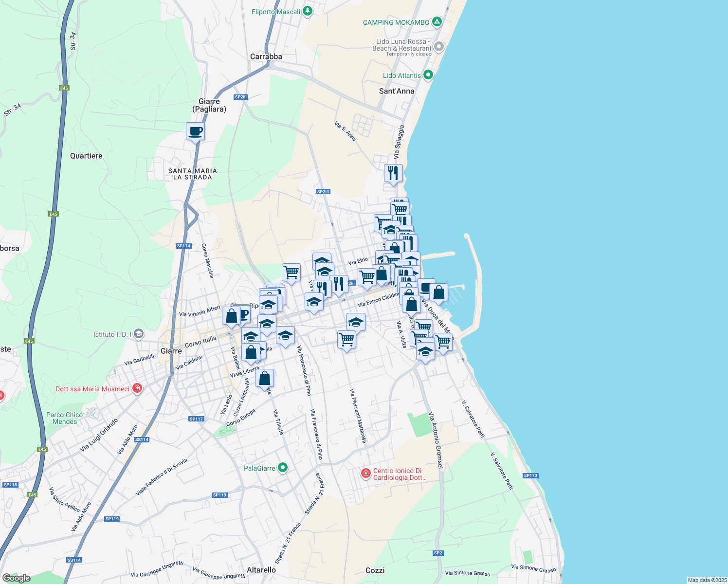The height and width of the screenshot is (584, 728).
Task: Click the Google logo
Action: 17,578
